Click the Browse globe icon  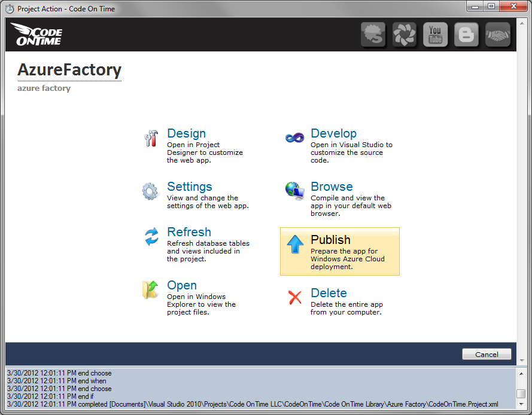[294, 191]
